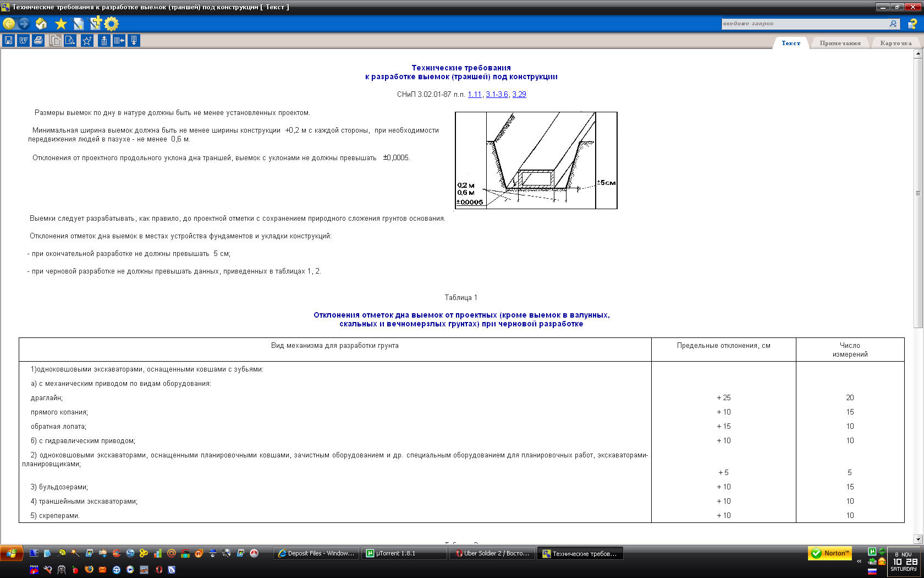The height and width of the screenshot is (578, 924).
Task: Click the scroll down arrow of the scrollbar
Action: pos(917,539)
